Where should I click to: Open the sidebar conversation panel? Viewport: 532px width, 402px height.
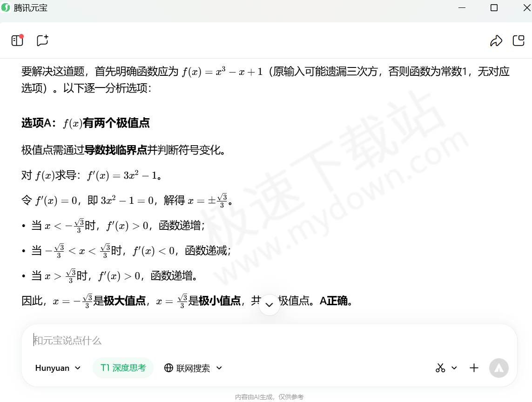tap(17, 40)
